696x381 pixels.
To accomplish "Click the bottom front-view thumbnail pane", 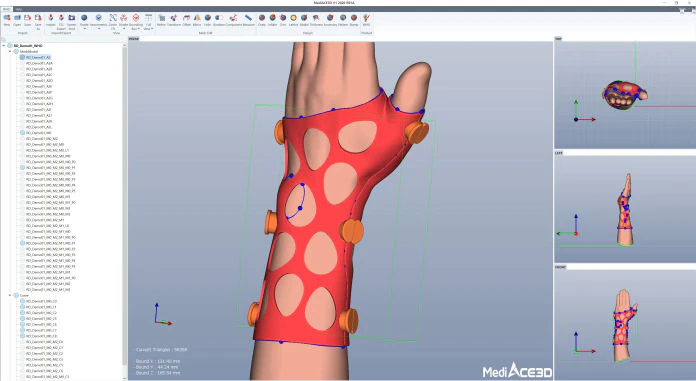I will pos(625,324).
